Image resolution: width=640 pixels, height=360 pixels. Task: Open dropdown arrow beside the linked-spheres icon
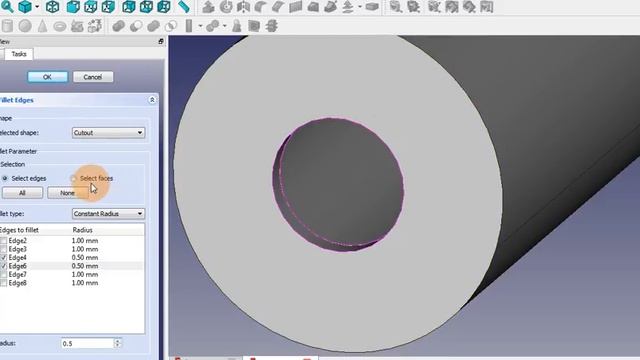coord(224,26)
